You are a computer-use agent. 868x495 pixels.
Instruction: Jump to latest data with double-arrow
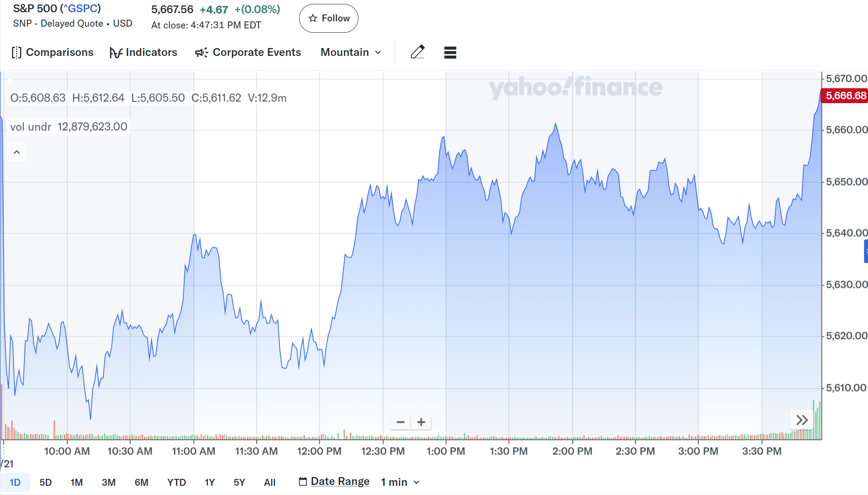pos(802,420)
